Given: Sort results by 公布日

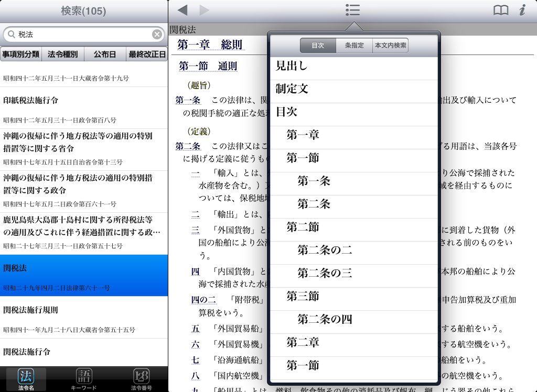Looking at the screenshot, I should 105,54.
